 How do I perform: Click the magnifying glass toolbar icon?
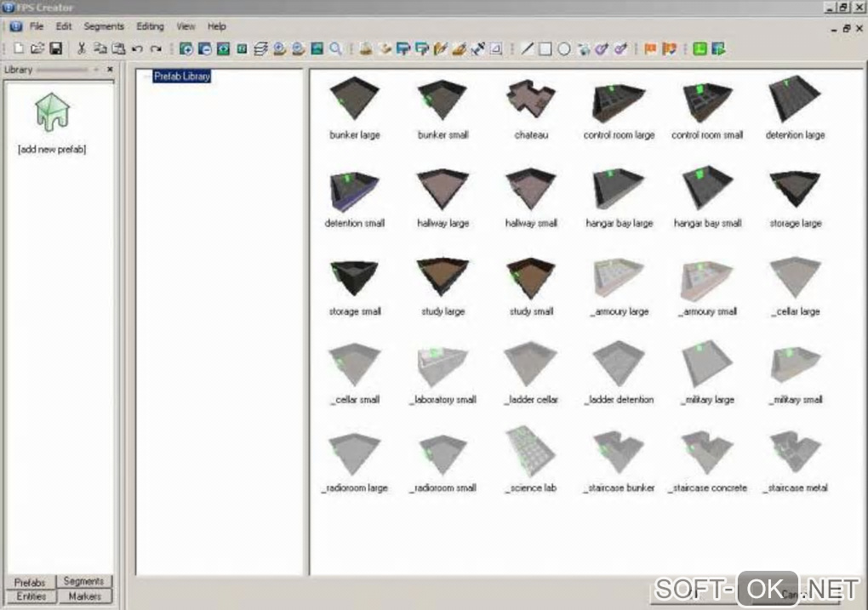[x=335, y=48]
